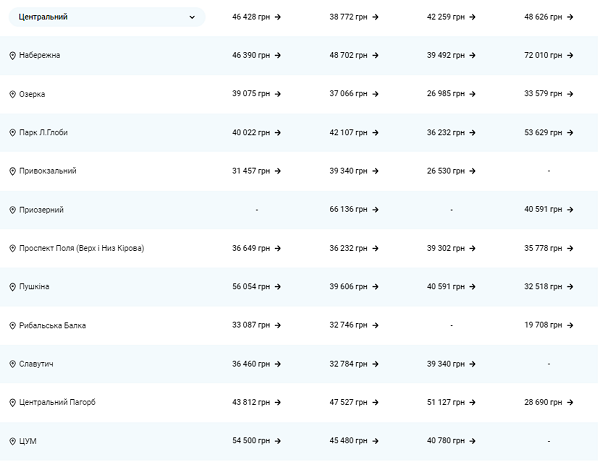Viewport: 600px width, 462px height.
Task: Click location pin icon next to Озерка
Action: 12,94
